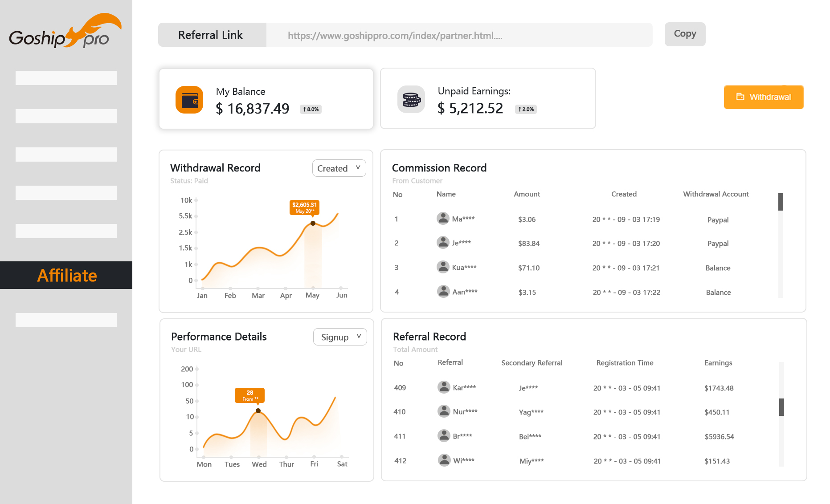Click the Commission Record scrollbar thumb
This screenshot has width=830, height=504.
pos(781,202)
